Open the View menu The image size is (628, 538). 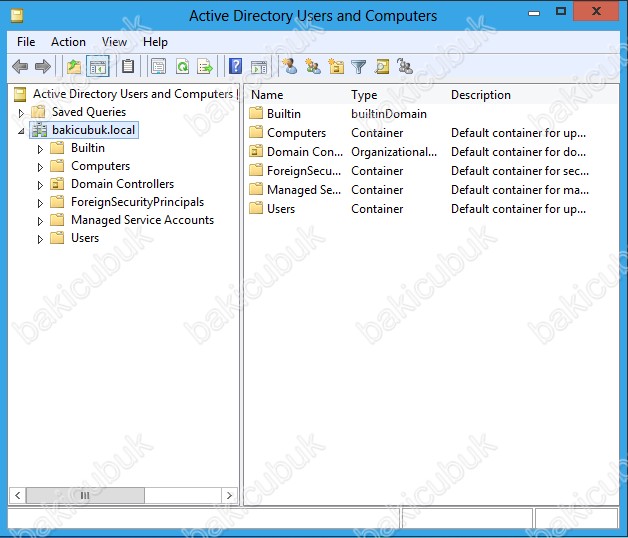tap(114, 42)
